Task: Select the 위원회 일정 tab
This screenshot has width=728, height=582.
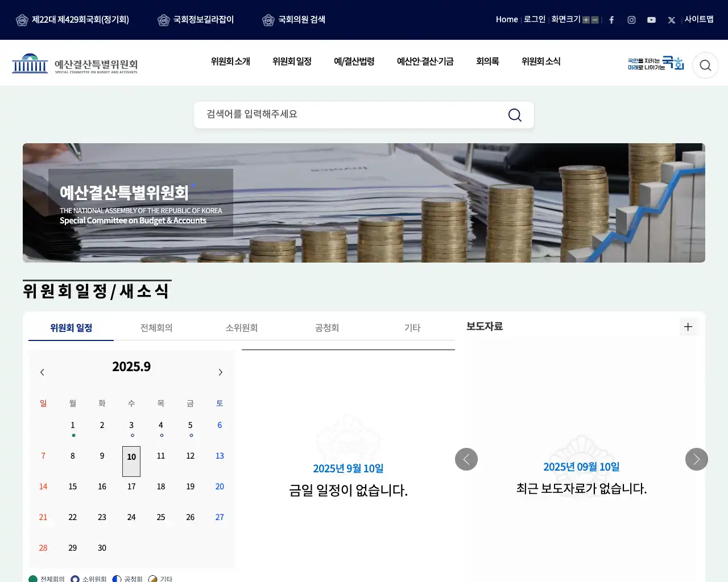Action: [x=71, y=328]
